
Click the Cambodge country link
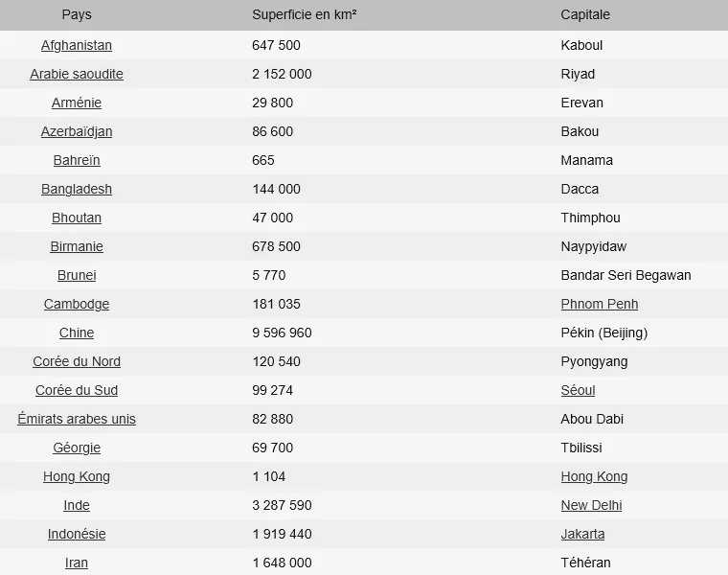(x=77, y=304)
